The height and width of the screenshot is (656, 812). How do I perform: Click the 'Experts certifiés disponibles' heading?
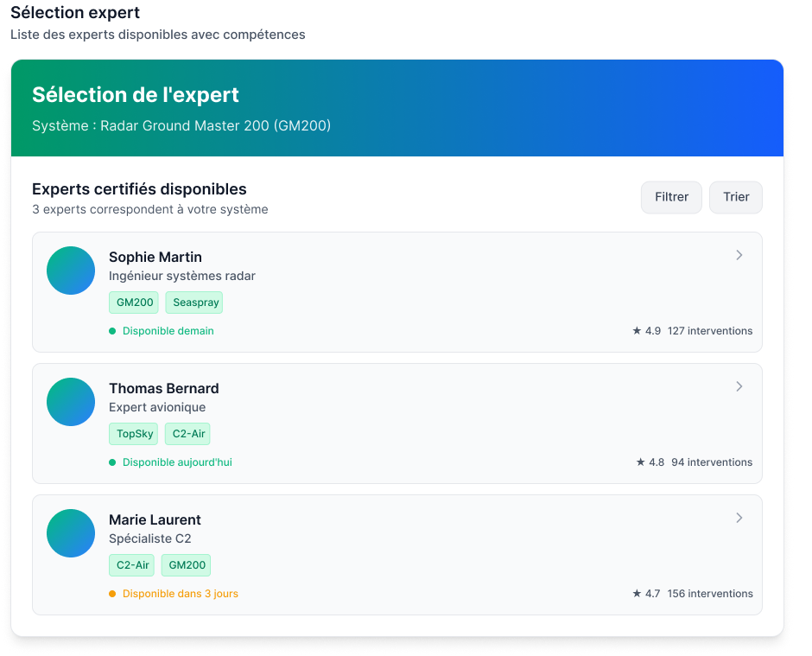139,189
